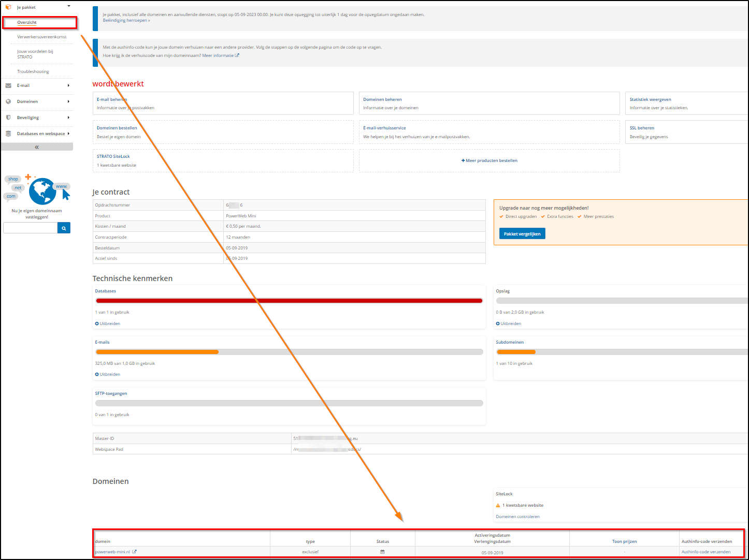
Task: Expand the E-mail submenu arrow
Action: click(x=68, y=85)
